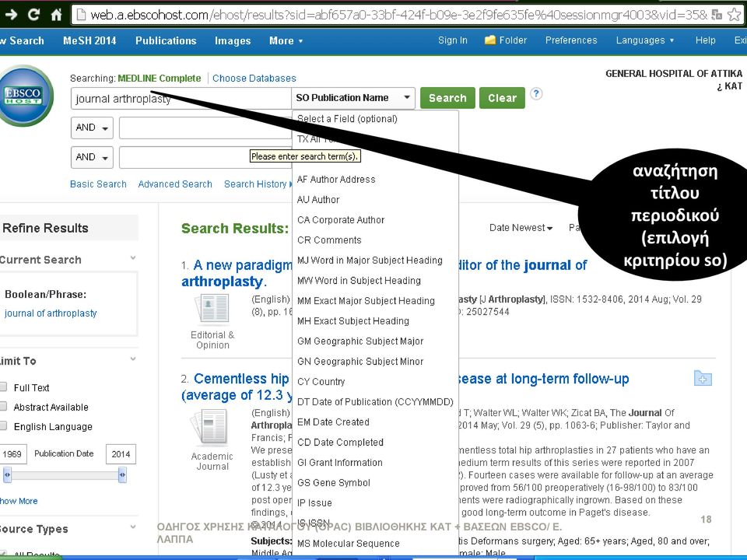Collapse Source Types section chevron
Viewport: 747px width, 560px height.
(x=133, y=527)
